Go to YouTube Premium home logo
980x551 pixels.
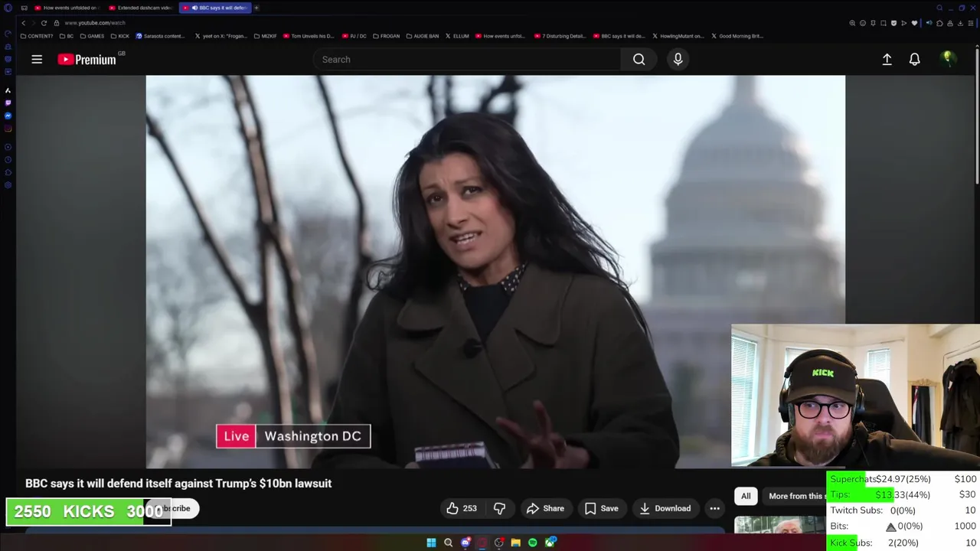point(87,59)
